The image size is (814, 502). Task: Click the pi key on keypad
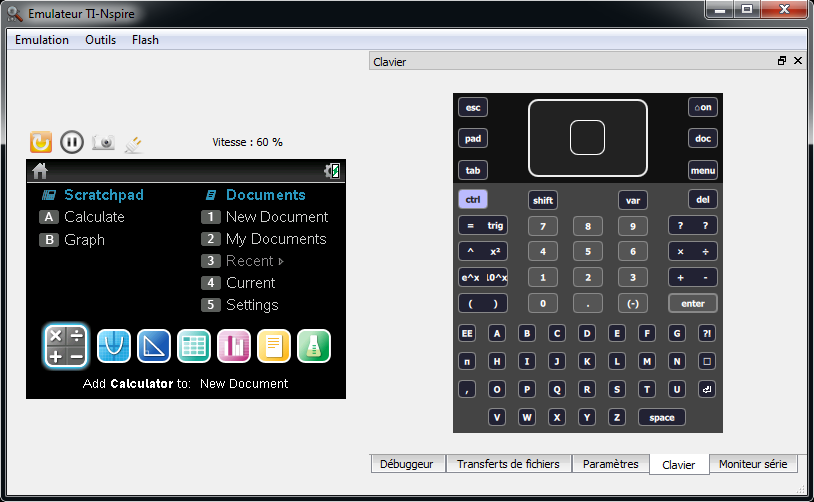point(467,361)
